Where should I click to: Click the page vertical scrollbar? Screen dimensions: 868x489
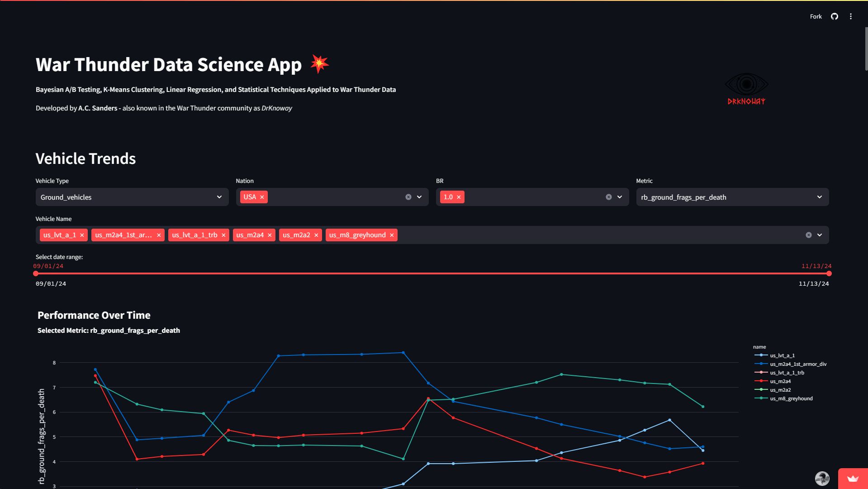tap(866, 49)
